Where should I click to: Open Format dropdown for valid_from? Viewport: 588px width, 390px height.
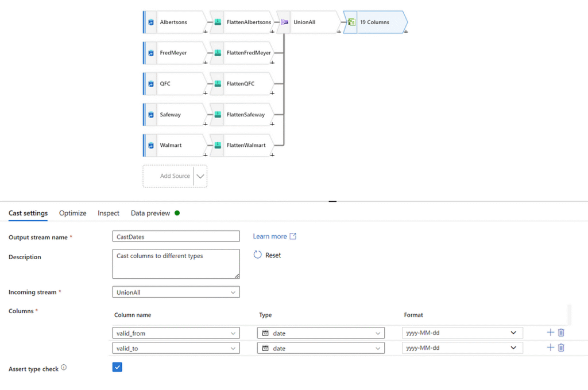pos(462,333)
